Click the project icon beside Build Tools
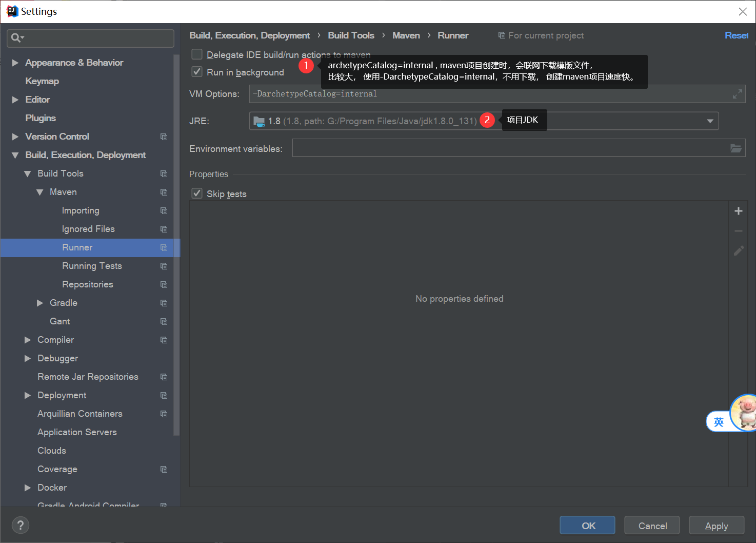This screenshot has height=543, width=756. point(164,173)
